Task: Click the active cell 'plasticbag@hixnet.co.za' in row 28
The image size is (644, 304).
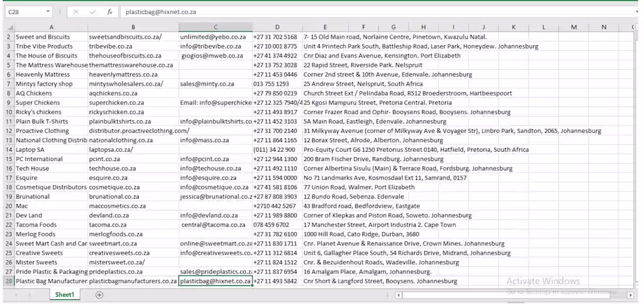Action: [215, 281]
